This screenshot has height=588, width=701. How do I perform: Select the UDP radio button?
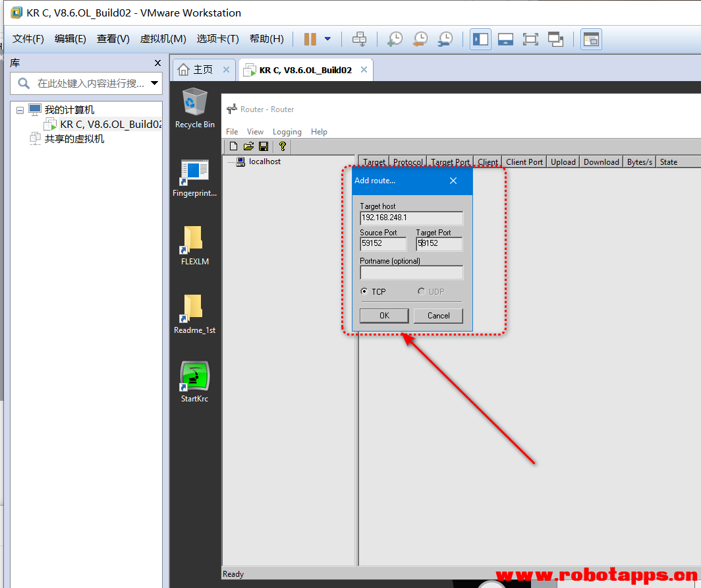(x=422, y=291)
